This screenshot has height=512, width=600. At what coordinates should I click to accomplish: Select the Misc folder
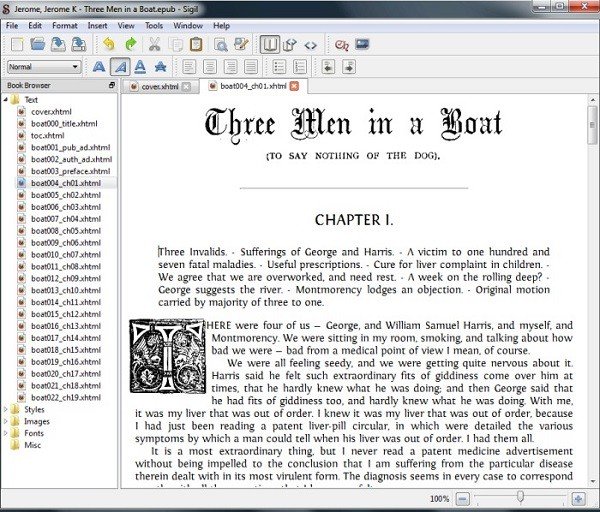point(33,445)
